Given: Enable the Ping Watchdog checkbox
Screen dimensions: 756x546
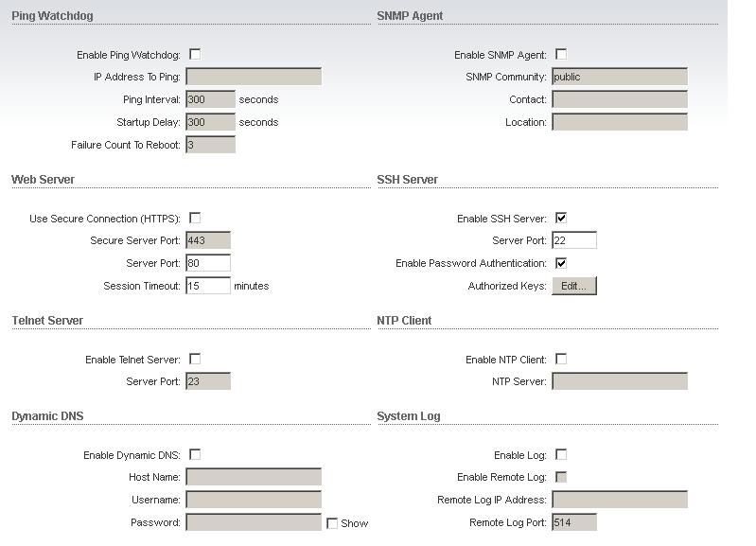Looking at the screenshot, I should 195,55.
